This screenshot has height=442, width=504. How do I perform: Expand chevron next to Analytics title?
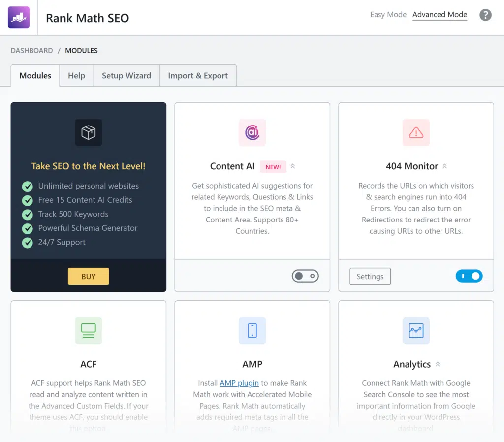[x=438, y=364]
